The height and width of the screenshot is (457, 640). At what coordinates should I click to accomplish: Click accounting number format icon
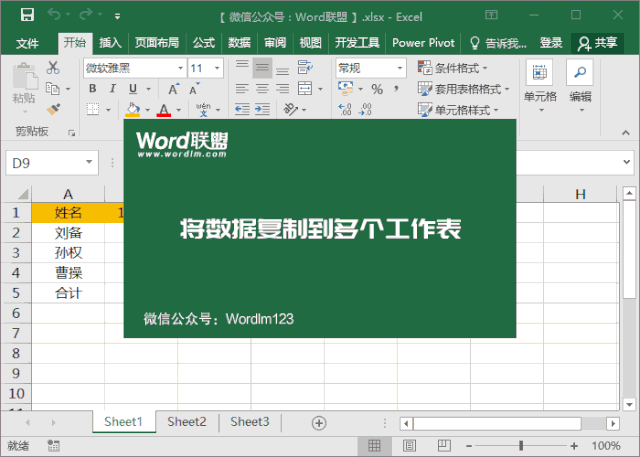345,89
